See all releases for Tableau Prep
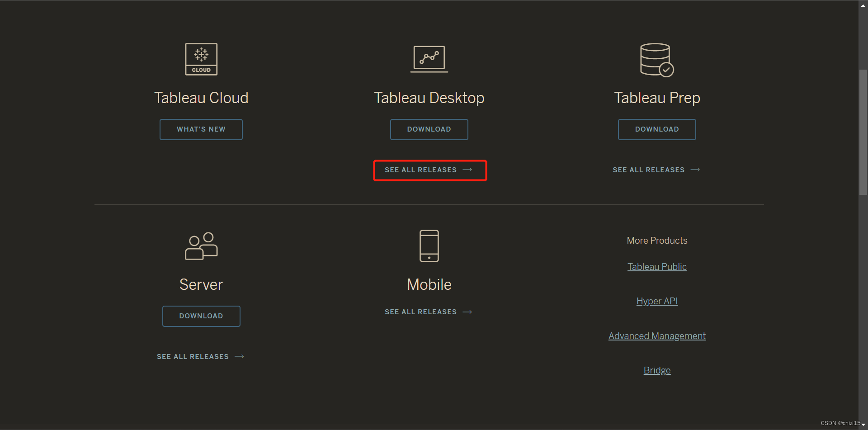This screenshot has width=868, height=430. click(x=656, y=170)
